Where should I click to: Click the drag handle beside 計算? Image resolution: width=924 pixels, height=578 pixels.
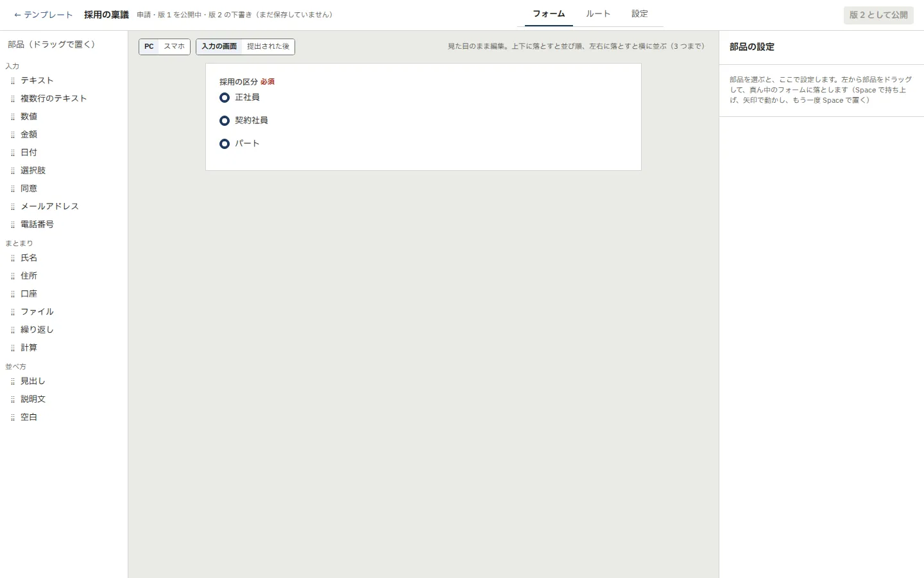click(x=13, y=348)
